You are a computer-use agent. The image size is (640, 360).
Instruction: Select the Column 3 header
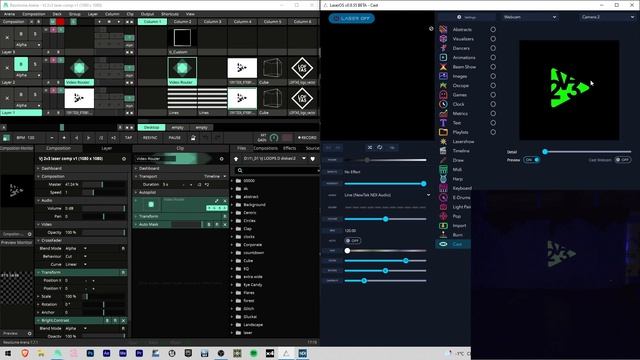(x=212, y=21)
